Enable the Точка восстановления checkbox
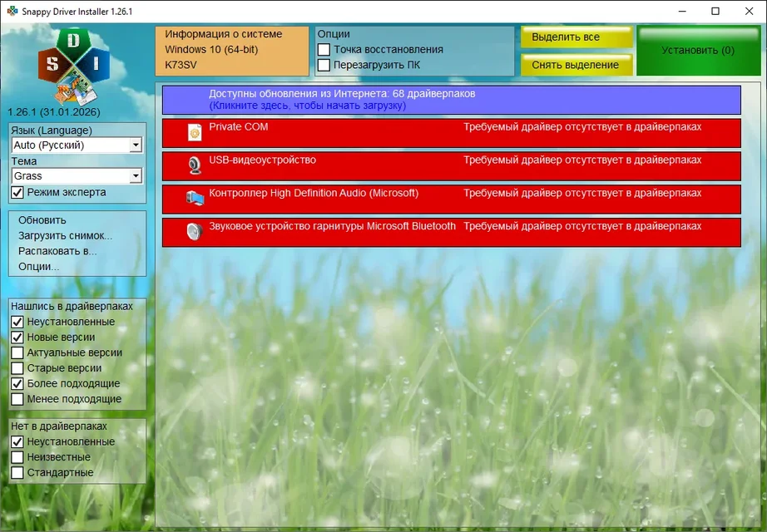Screen dimensions: 767x532 [324, 50]
